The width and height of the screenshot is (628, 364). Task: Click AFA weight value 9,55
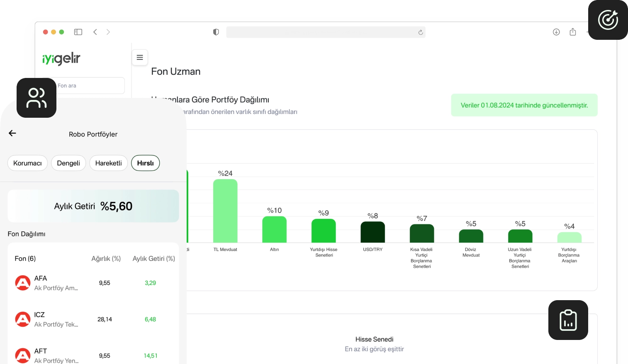105,283
